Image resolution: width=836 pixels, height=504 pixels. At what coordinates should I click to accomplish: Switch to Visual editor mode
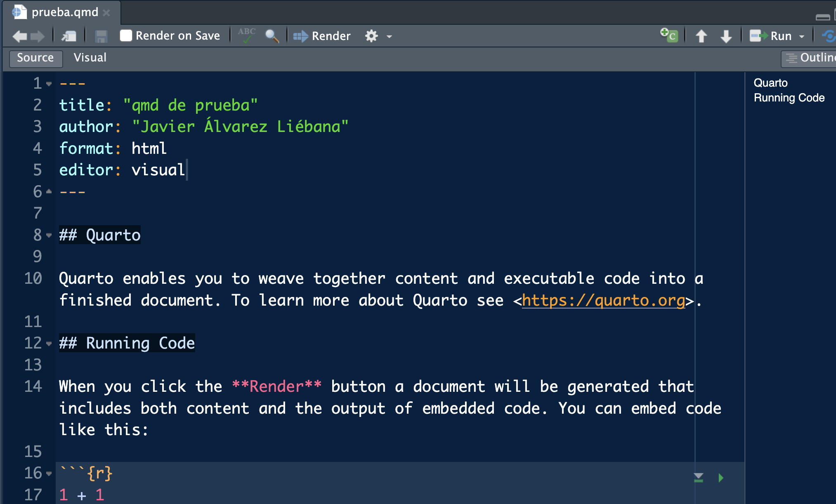(x=90, y=58)
